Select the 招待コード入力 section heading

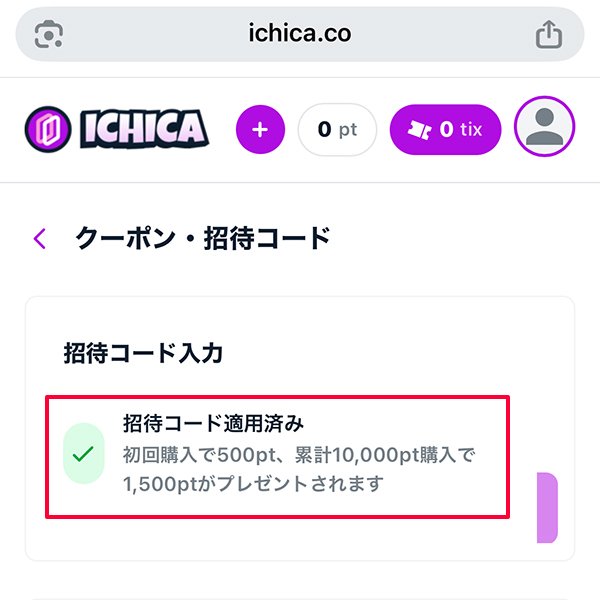[142, 353]
